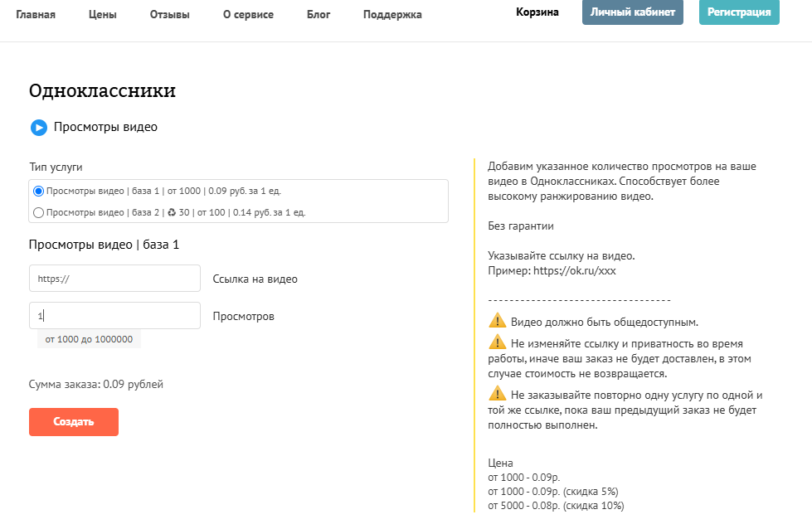Click the example link text https://ok.ru/xxx

click(575, 270)
